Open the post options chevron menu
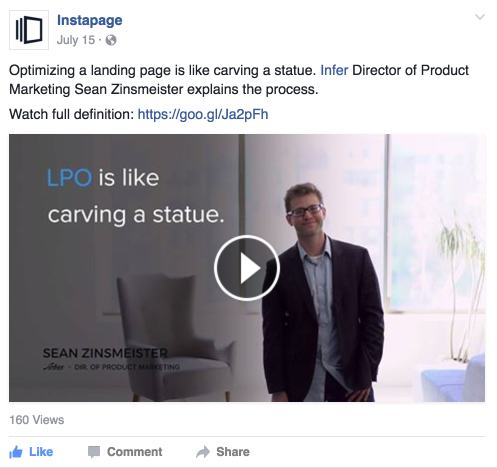 point(480,17)
